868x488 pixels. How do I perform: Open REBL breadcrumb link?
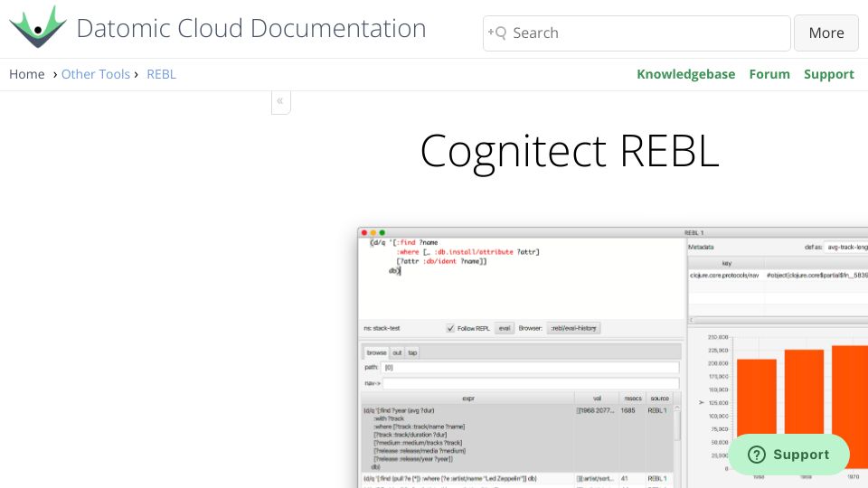tap(161, 74)
